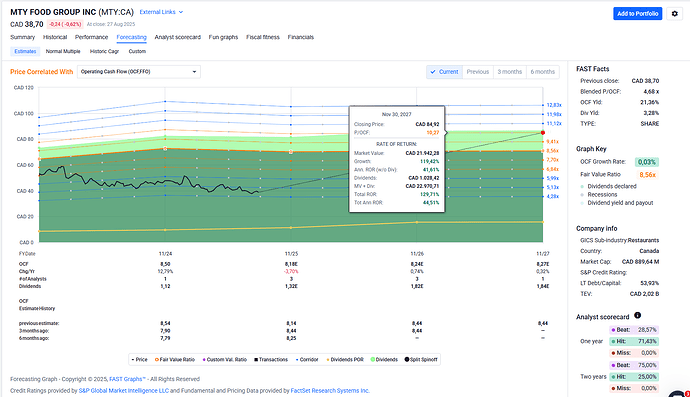Click the 11/25 OCF estimate 8,18E
Viewport: 690px width, 397px height.
coord(291,264)
